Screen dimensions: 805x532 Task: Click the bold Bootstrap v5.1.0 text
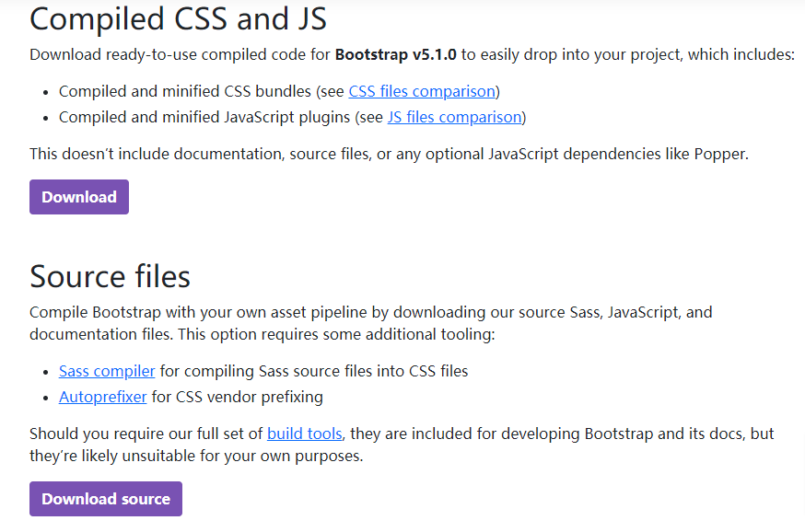[395, 54]
